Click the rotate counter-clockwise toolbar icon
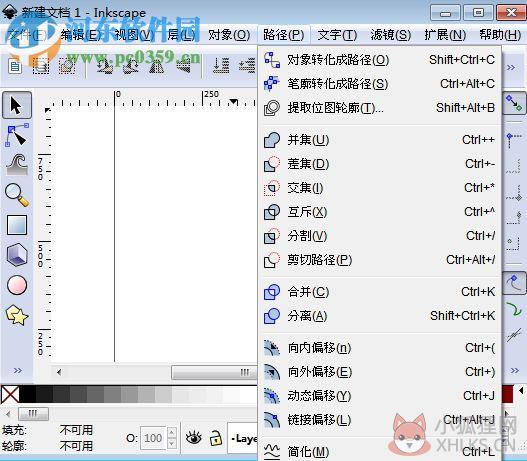This screenshot has height=461, width=527. click(x=105, y=66)
